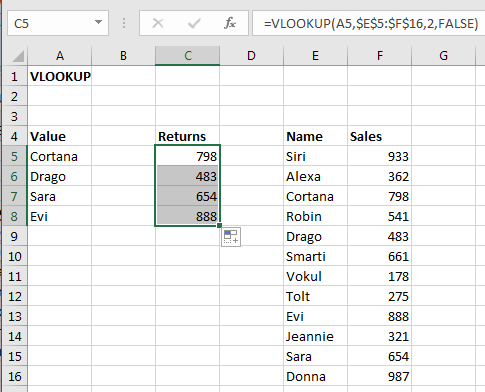Select row 2 header
485x392 pixels.
(14, 96)
